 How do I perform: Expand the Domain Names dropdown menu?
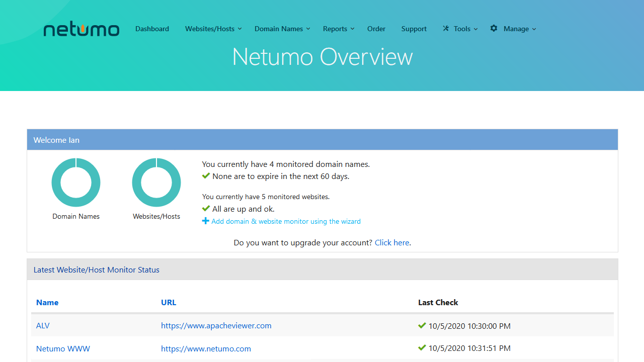[x=282, y=29]
